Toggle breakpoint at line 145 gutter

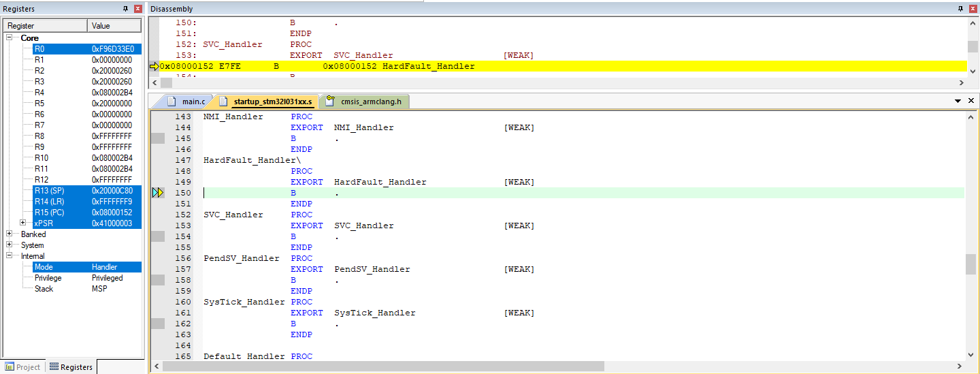pyautogui.click(x=158, y=138)
